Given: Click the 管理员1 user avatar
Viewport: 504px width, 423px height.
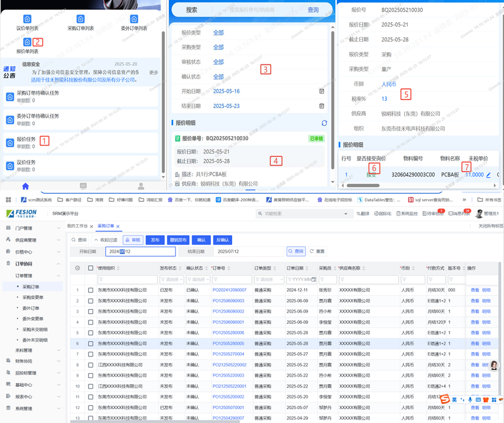Looking at the screenshot, I should [479, 214].
